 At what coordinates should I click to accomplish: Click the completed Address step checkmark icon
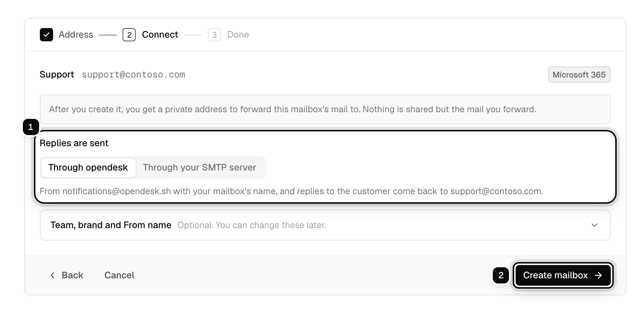click(46, 35)
